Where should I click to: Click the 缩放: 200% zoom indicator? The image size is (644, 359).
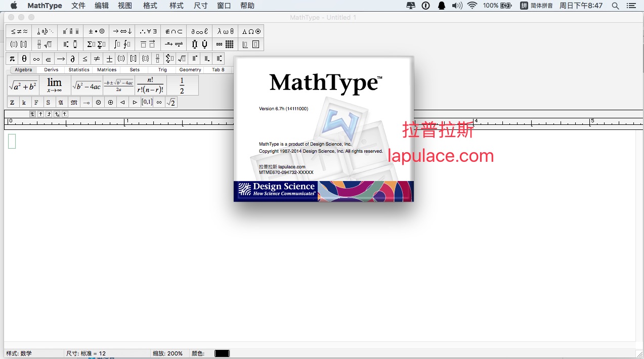click(167, 353)
